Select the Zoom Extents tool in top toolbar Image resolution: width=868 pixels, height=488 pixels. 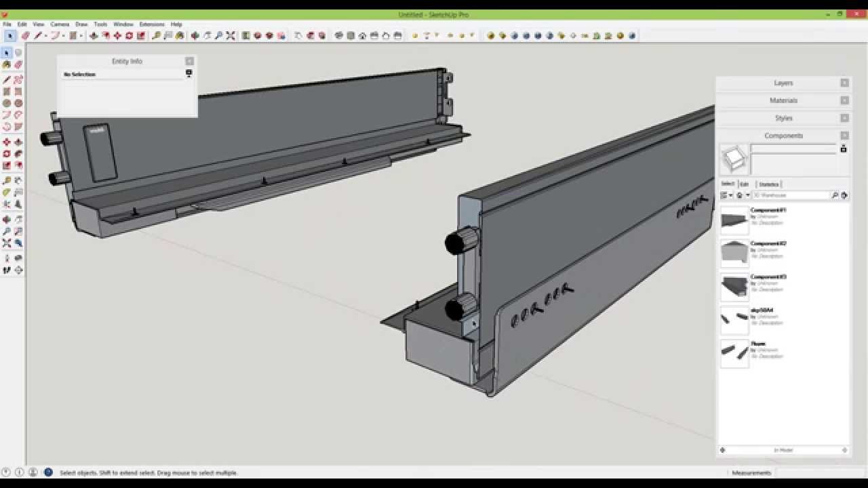[231, 36]
